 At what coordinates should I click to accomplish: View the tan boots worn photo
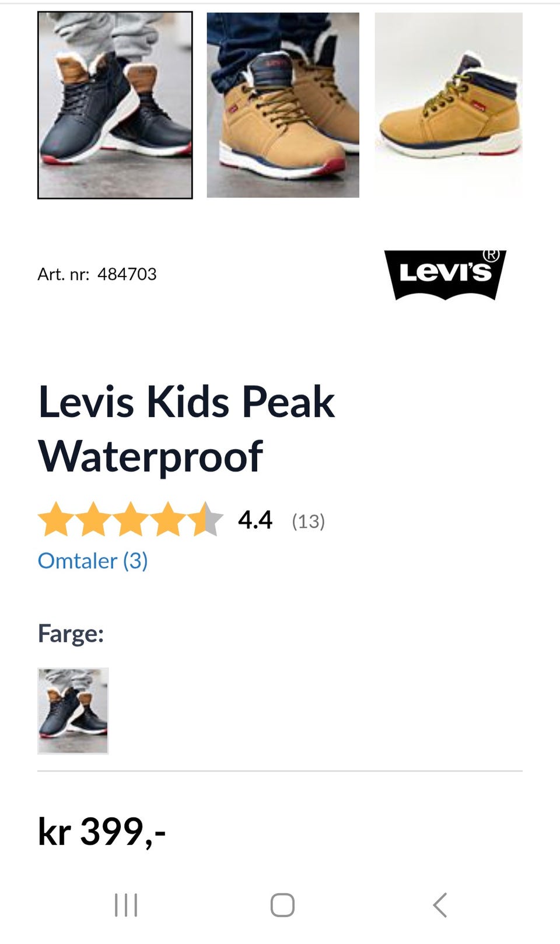pos(283,105)
